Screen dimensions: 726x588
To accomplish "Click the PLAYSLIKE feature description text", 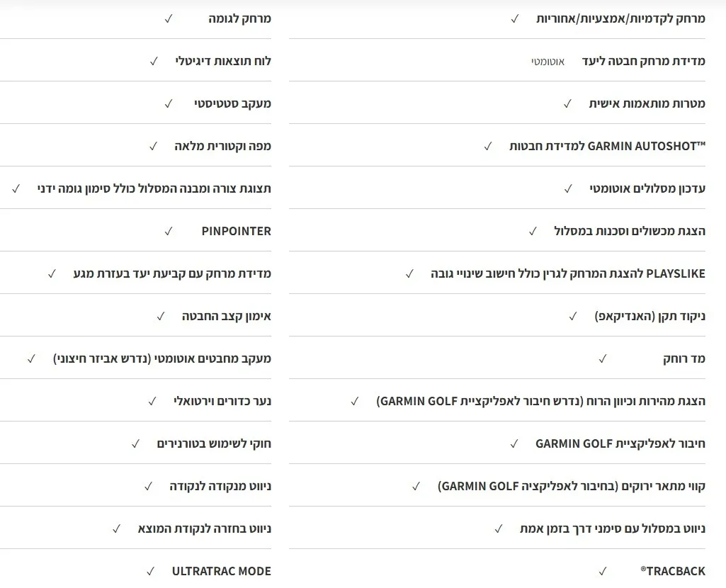I will [568, 273].
